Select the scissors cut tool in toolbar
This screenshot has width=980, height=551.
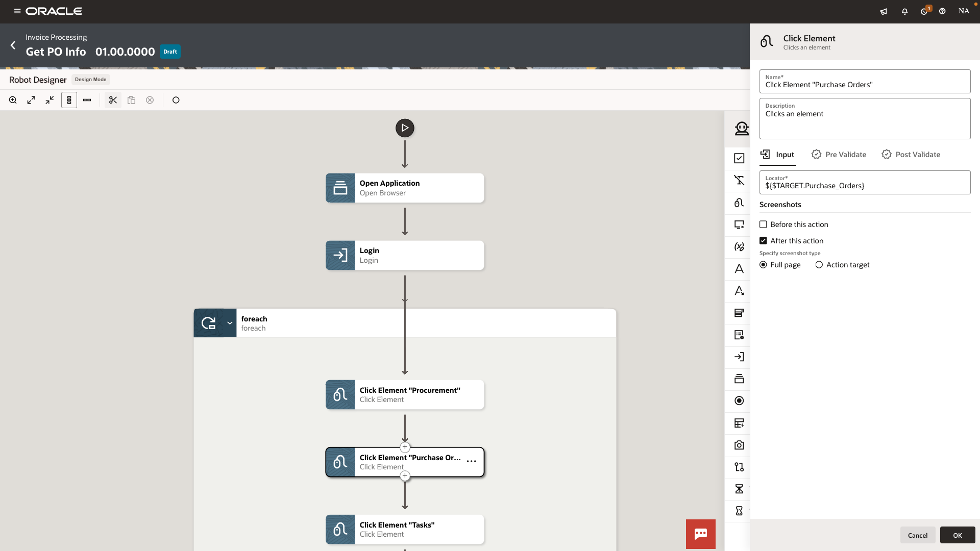click(113, 100)
